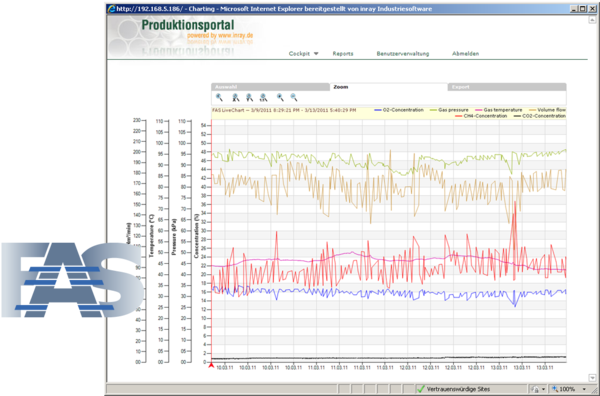This screenshot has width=600, height=396.
Task: Click the Produktionsportal header logo
Action: (x=188, y=25)
